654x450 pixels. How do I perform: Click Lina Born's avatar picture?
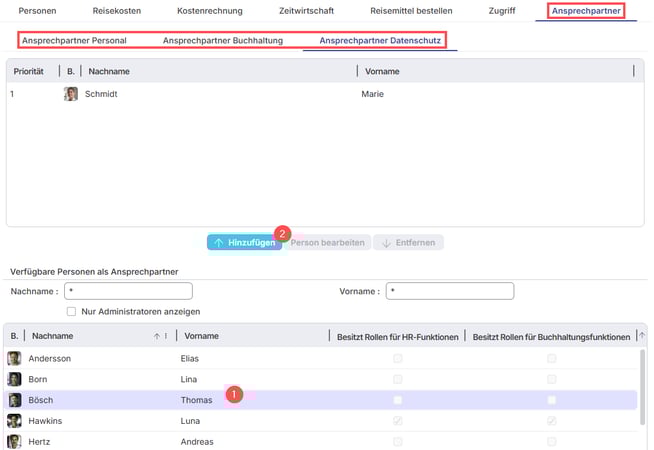(14, 379)
